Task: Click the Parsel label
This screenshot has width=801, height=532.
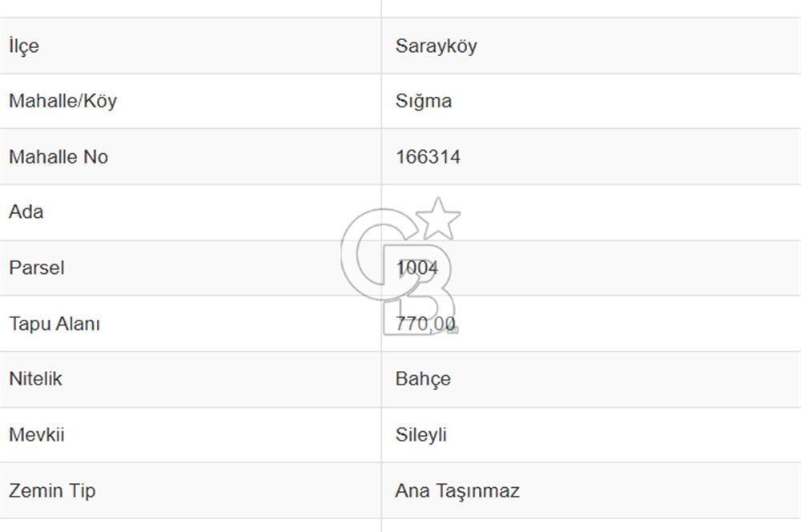Action: click(37, 268)
